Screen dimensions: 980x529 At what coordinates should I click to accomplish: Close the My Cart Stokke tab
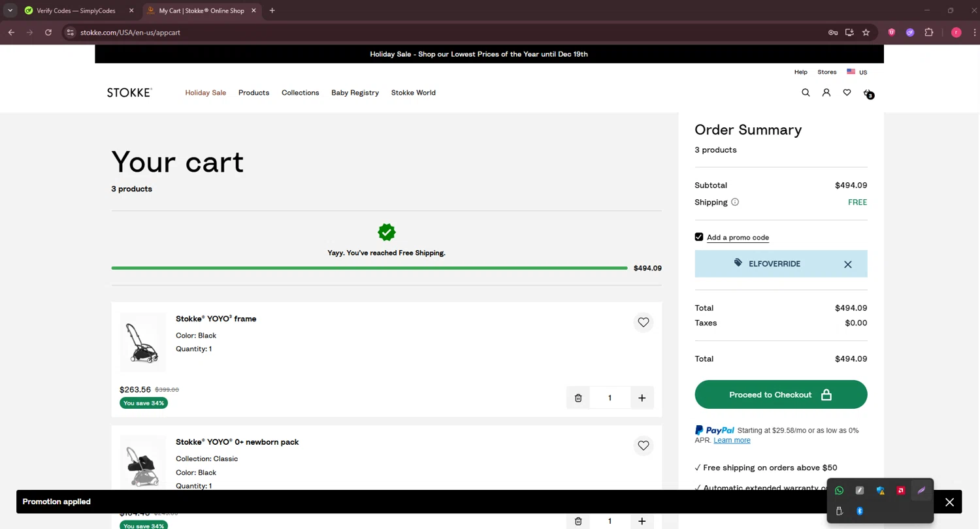tap(253, 10)
